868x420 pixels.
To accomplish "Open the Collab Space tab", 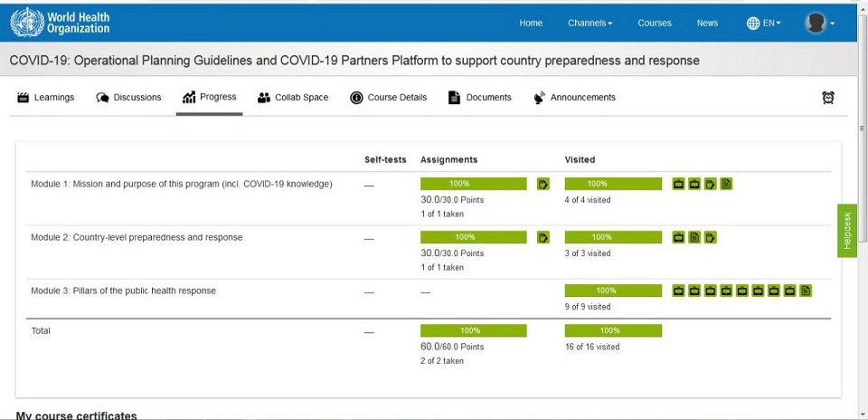I will 293,98.
